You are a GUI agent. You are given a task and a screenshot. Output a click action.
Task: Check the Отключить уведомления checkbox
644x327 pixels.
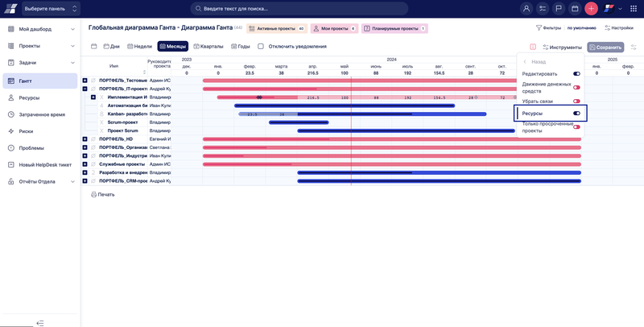(x=261, y=47)
